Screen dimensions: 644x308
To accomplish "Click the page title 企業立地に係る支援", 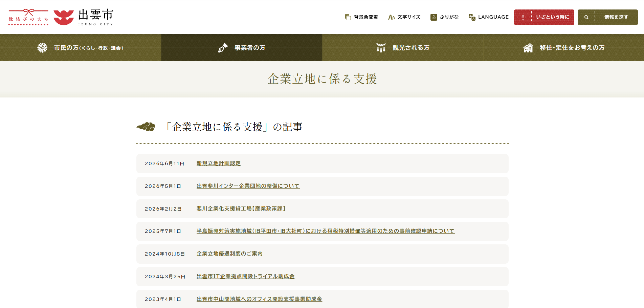I will click(322, 79).
